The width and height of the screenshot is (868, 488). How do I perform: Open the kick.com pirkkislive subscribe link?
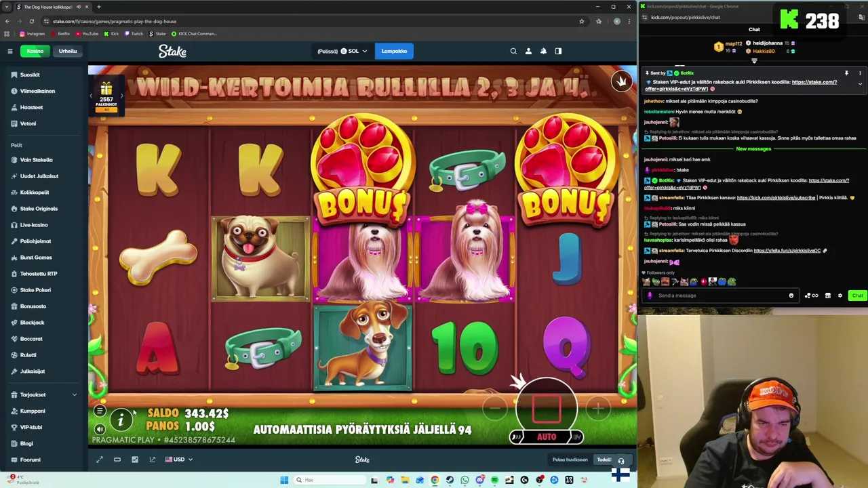776,198
